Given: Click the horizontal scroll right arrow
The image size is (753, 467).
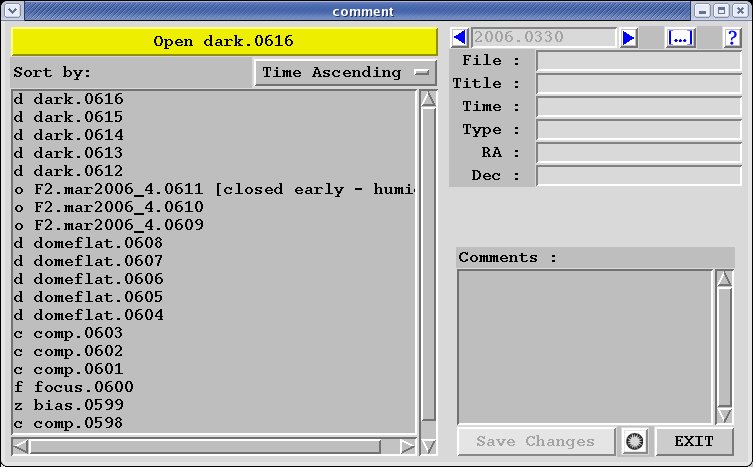Looking at the screenshot, I should [407, 446].
